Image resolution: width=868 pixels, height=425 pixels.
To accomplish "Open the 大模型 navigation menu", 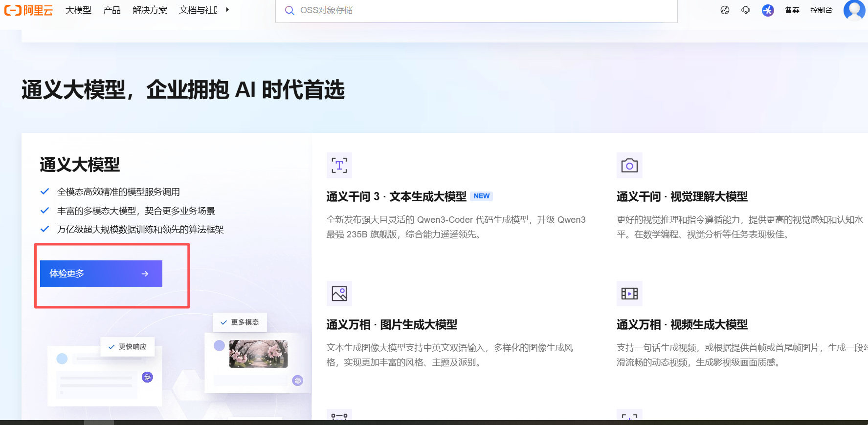I will pos(78,10).
